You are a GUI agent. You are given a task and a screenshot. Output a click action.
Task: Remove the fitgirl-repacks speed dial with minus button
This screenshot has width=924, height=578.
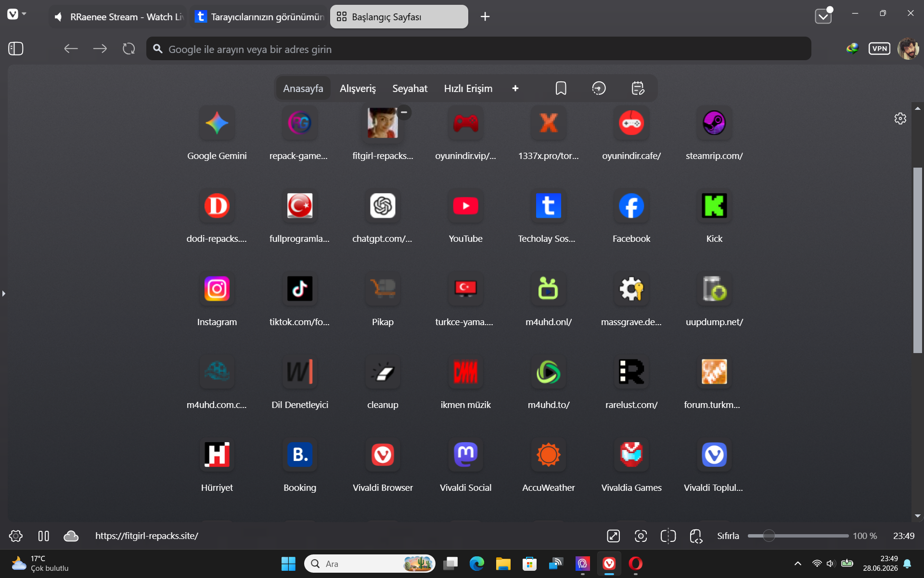pyautogui.click(x=404, y=112)
